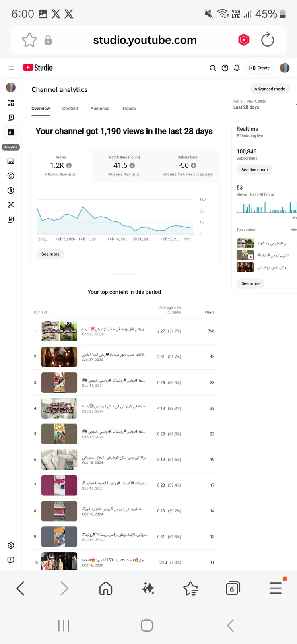Viewport: 297px width, 644px height.
Task: Open thumbnail of video dated Apr 27, 2020
Action: (x=59, y=357)
